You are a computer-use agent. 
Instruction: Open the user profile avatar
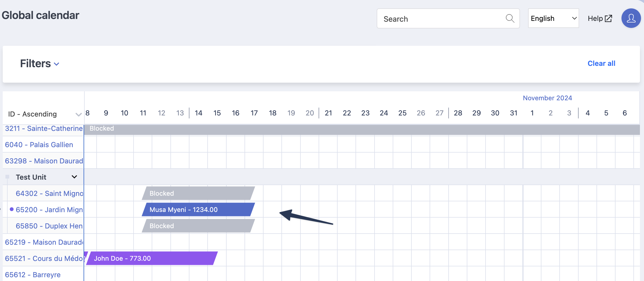[631, 18]
